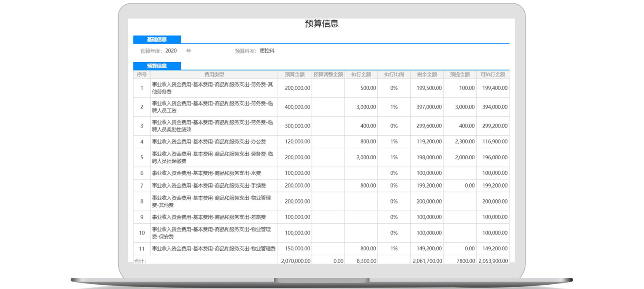Select the 预算科室 field showing 质控科
The image size is (644, 289).
coord(267,51)
